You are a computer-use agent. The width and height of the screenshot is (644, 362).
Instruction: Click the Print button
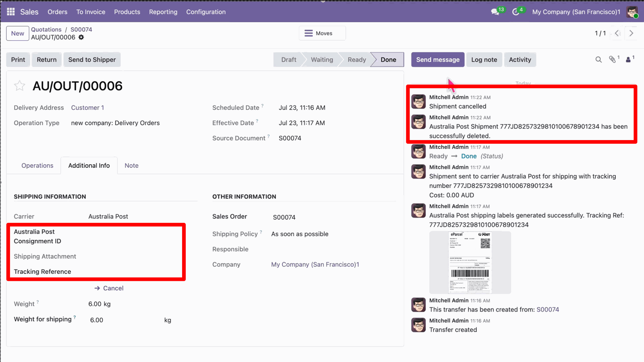coord(18,60)
